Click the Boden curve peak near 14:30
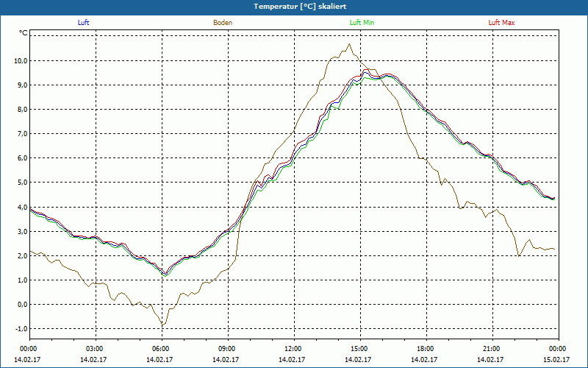 (x=350, y=44)
